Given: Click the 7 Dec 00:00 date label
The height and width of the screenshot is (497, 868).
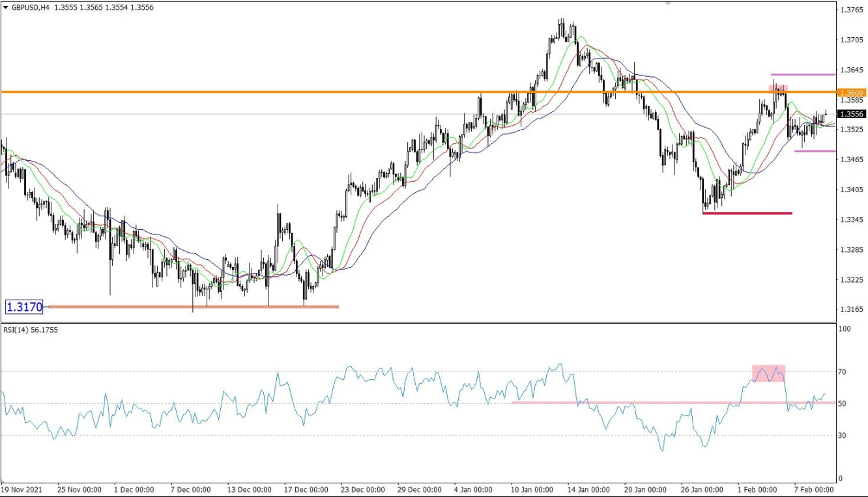Looking at the screenshot, I should coord(190,489).
